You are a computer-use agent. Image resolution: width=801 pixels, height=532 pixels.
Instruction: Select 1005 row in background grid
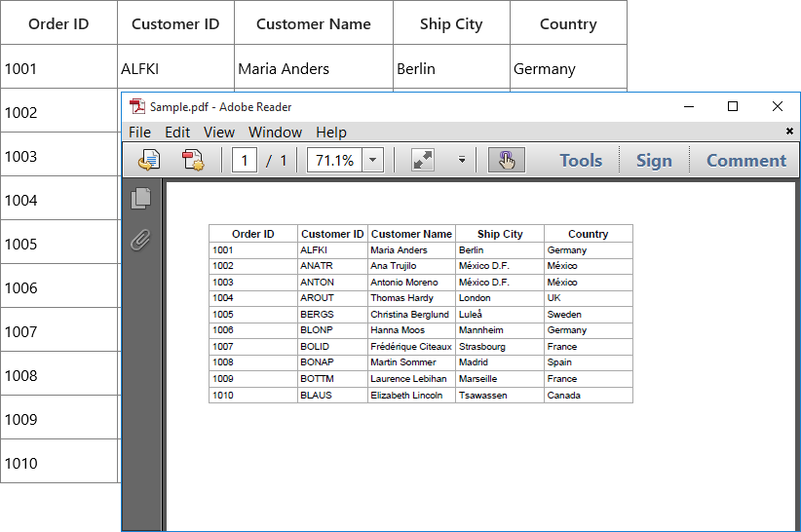[x=60, y=244]
